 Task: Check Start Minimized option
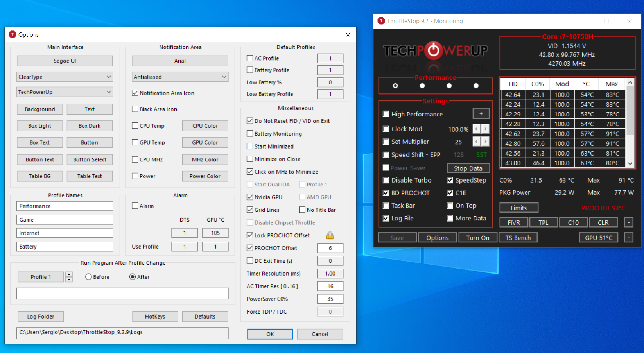250,146
